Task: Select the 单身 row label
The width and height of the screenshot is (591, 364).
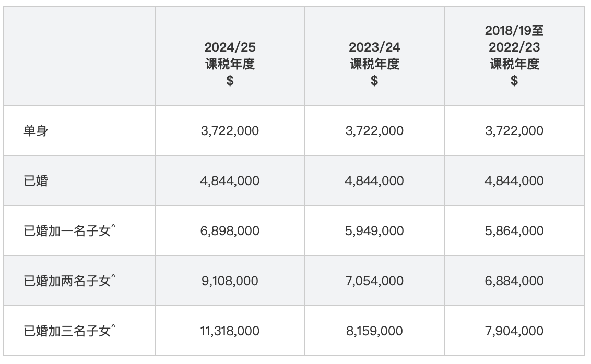Action: (x=36, y=130)
